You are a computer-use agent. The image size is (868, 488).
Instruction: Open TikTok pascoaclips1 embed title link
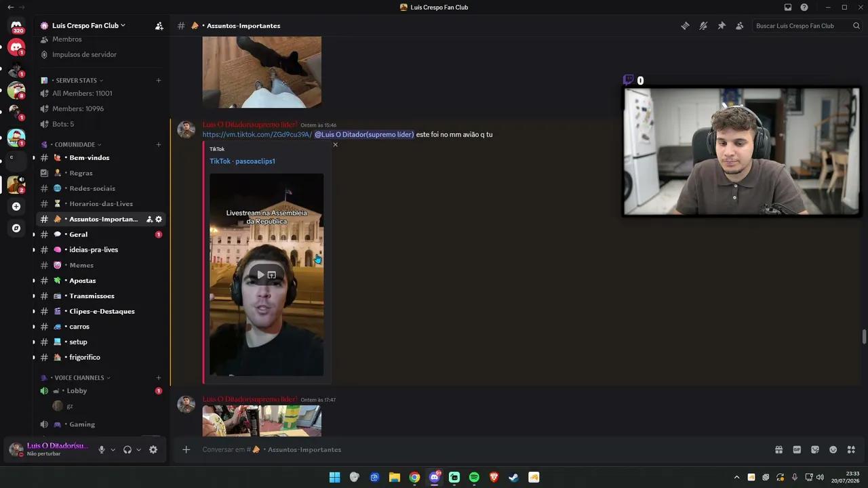(242, 161)
